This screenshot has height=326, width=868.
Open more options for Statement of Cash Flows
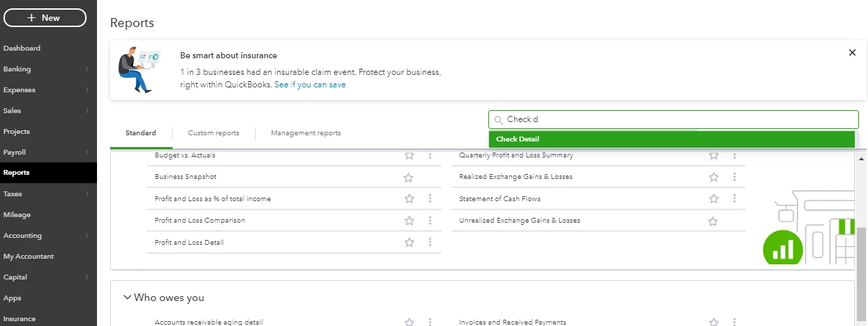tap(734, 199)
